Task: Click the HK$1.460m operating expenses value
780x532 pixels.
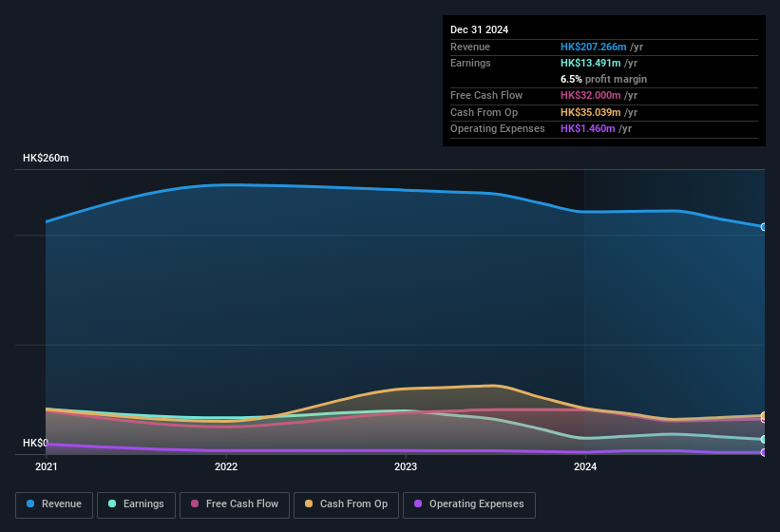Action: (587, 129)
